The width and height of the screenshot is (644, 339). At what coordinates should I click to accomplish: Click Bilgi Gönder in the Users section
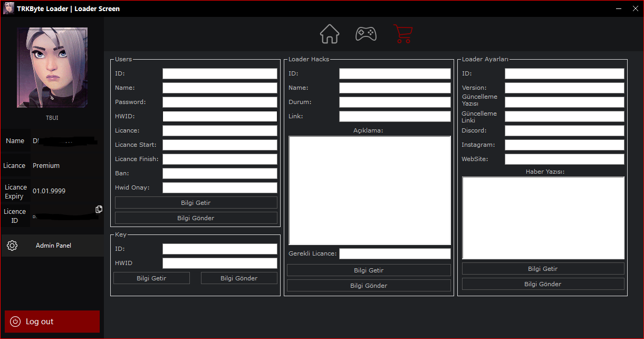[196, 218]
